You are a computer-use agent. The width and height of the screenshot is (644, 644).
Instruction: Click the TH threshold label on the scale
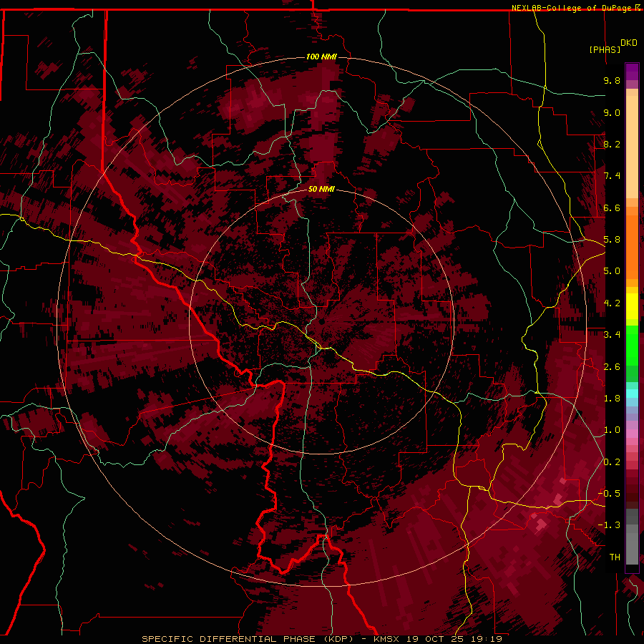[x=615, y=557]
